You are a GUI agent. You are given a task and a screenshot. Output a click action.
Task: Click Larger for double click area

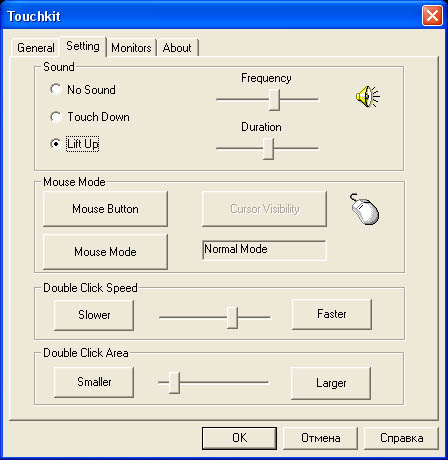[331, 383]
